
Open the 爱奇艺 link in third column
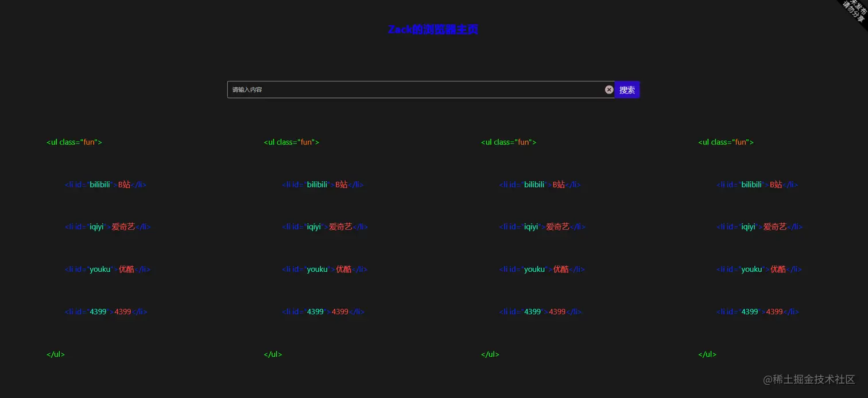557,227
